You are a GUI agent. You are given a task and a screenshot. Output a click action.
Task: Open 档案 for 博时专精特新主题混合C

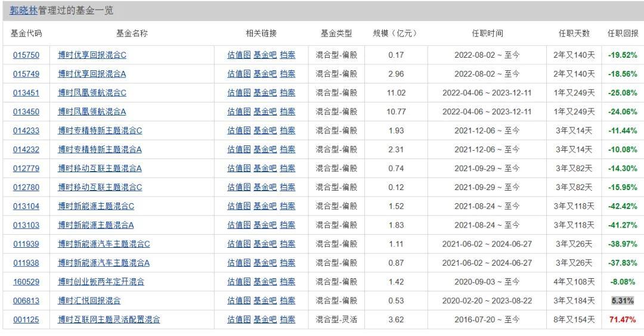click(x=287, y=130)
